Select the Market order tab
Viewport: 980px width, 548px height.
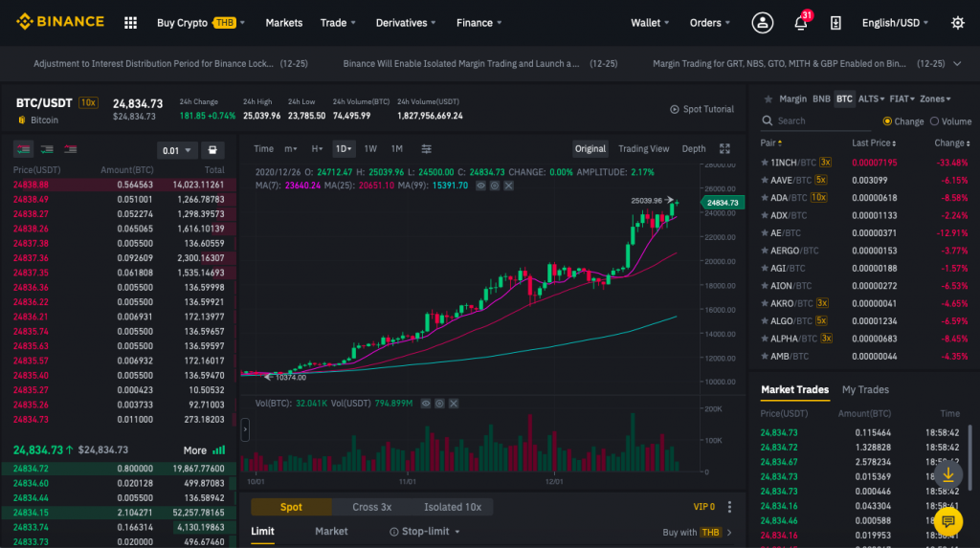click(x=331, y=531)
